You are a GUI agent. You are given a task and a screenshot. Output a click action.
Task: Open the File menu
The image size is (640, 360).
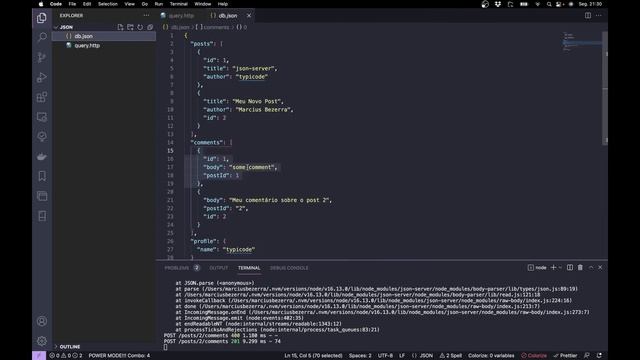coord(72,4)
